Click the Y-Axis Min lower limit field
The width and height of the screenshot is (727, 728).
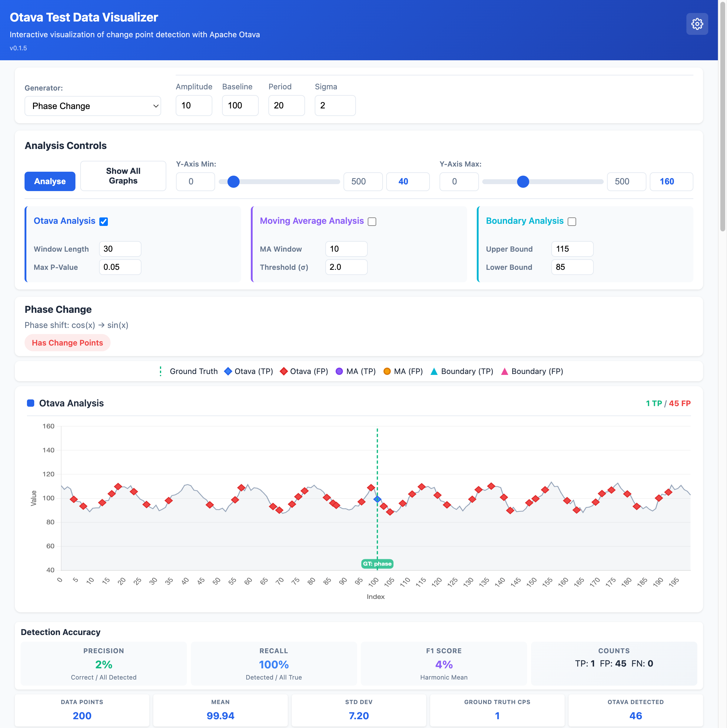tap(195, 182)
